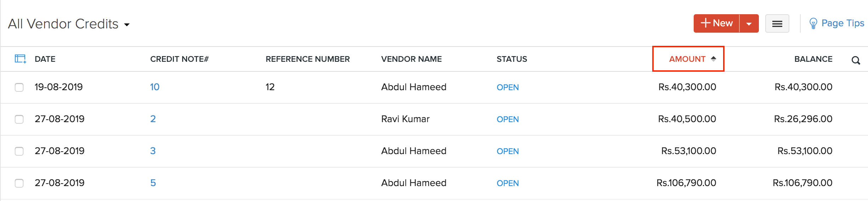
Task: Click the Vendor Name column header
Action: [411, 59]
